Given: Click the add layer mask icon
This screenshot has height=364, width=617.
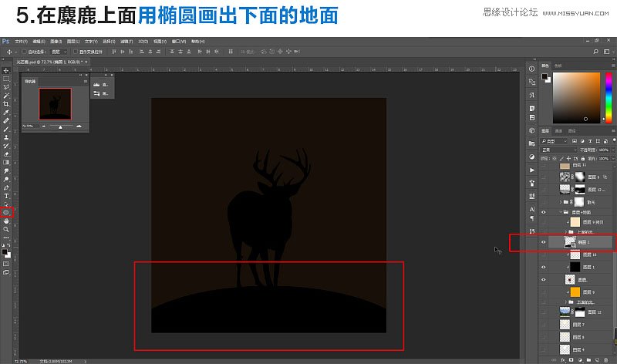Looking at the screenshot, I should point(571,360).
